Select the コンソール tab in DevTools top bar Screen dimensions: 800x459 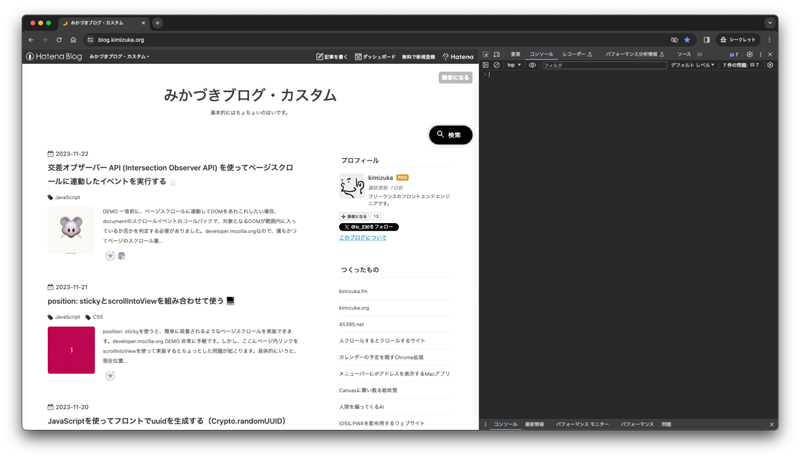click(x=541, y=54)
